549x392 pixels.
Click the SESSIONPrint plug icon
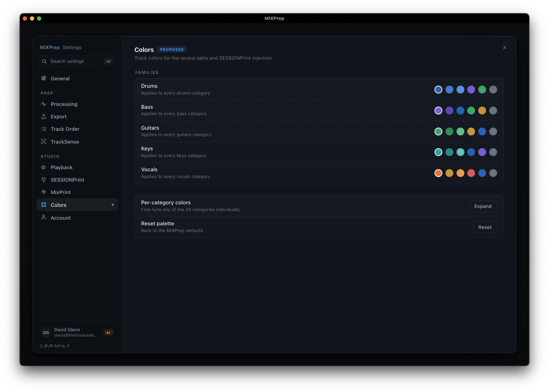coord(44,180)
